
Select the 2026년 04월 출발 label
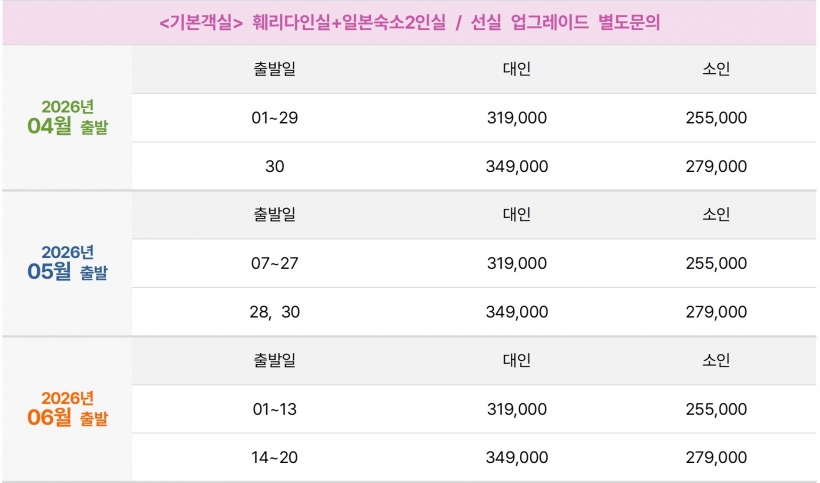point(68,118)
